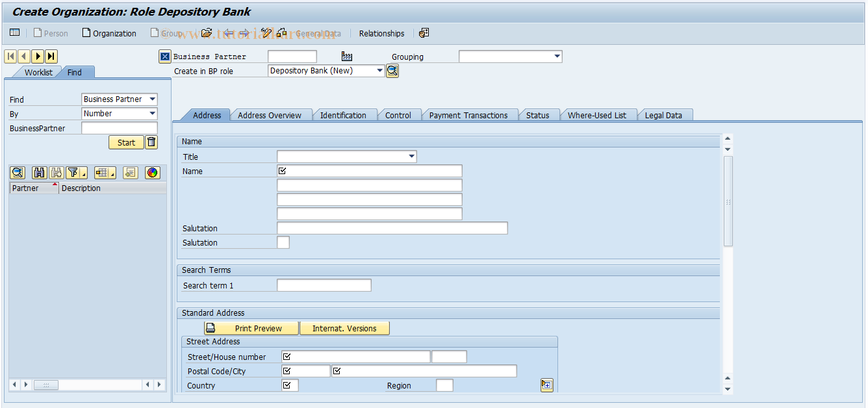This screenshot has width=868, height=408.
Task: Click the vertical scrollbar thumb in Address area
Action: (x=728, y=201)
